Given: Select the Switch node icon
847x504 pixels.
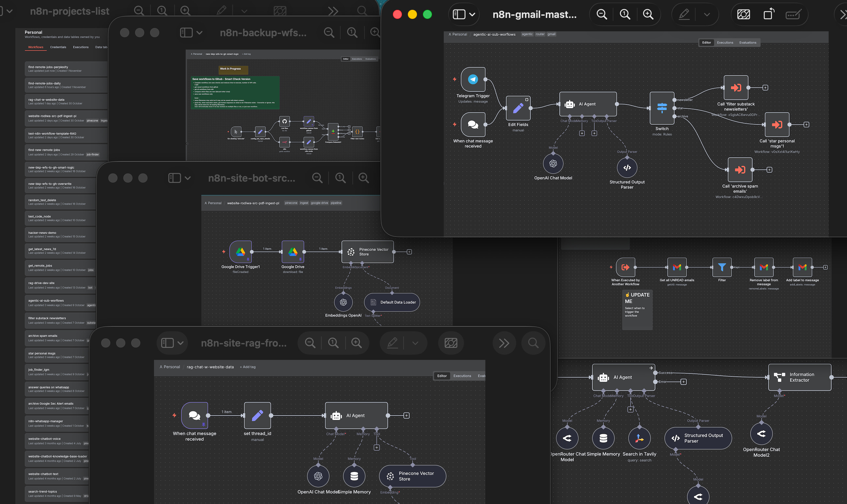Looking at the screenshot, I should [x=661, y=108].
